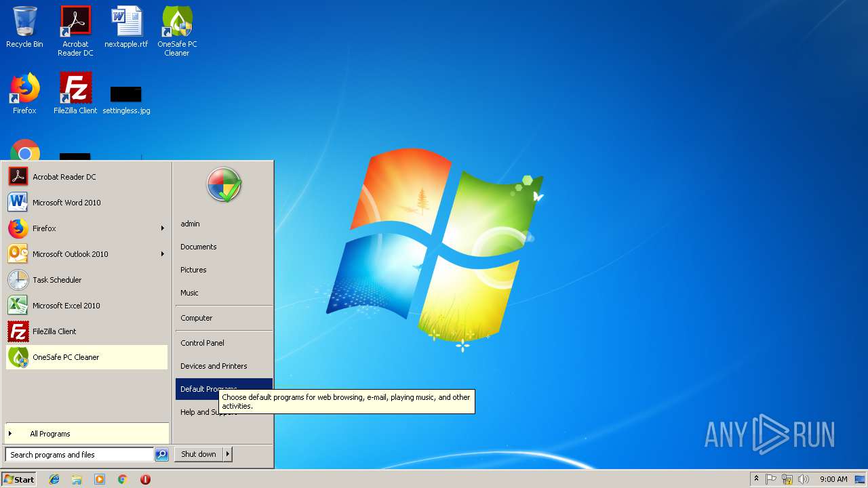Expand Microsoft Outlook 2010 jump list arrow
The image size is (868, 488).
163,254
